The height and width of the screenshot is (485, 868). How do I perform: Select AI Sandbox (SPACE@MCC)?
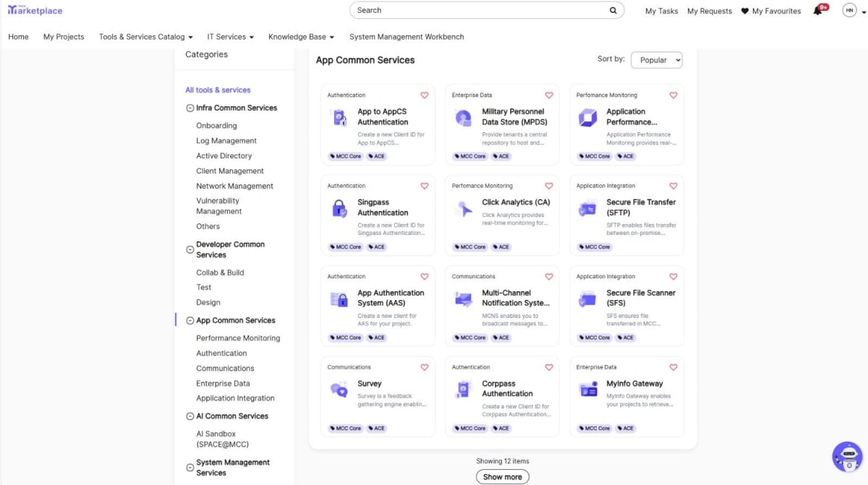tap(222, 439)
